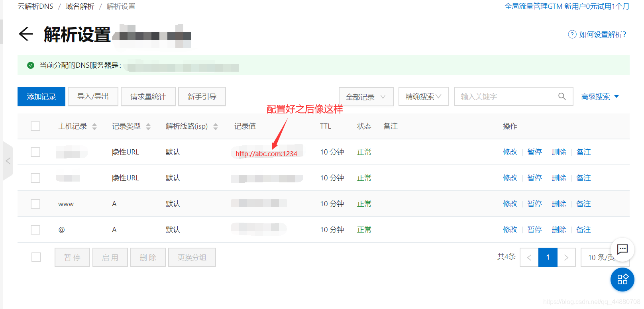Check the @ record row
Image resolution: width=644 pixels, height=309 pixels.
pos(35,230)
